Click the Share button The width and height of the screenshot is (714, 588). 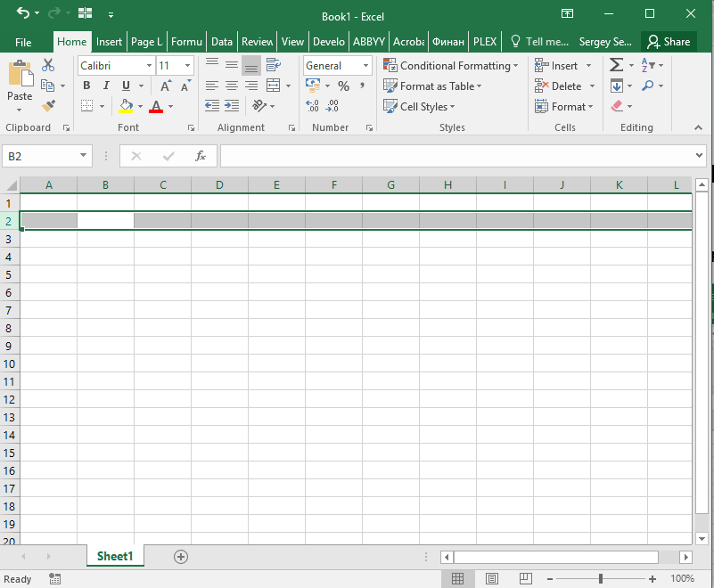click(x=669, y=42)
